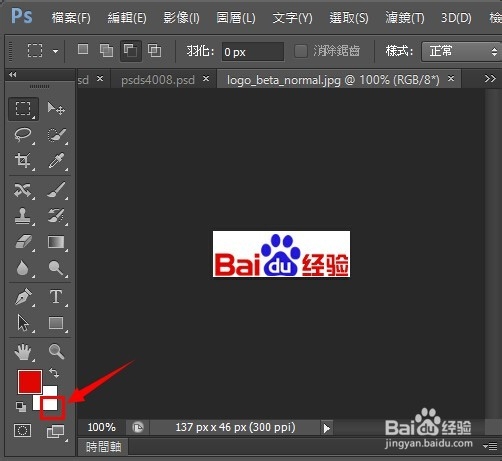Switch to logo_beta_normal.jpg document tab
This screenshot has width=502, height=461.
[333, 80]
